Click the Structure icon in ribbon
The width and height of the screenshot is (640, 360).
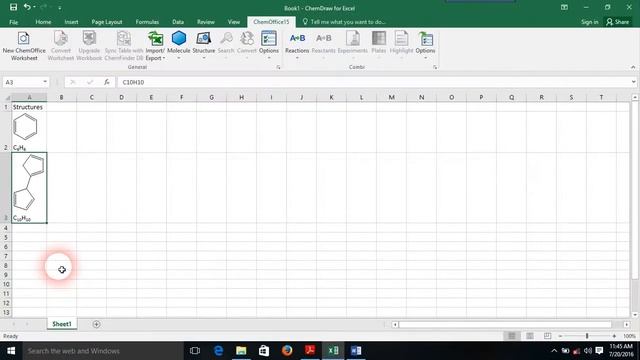tap(203, 39)
